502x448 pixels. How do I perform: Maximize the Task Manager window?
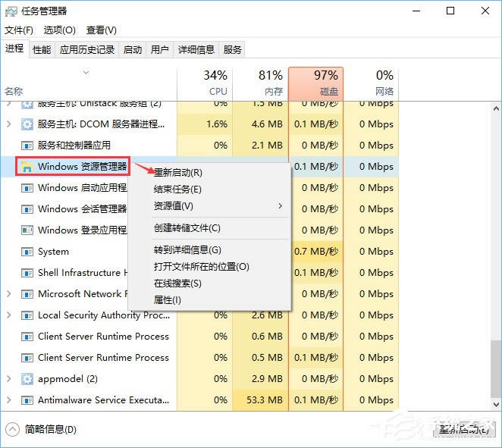(x=450, y=11)
